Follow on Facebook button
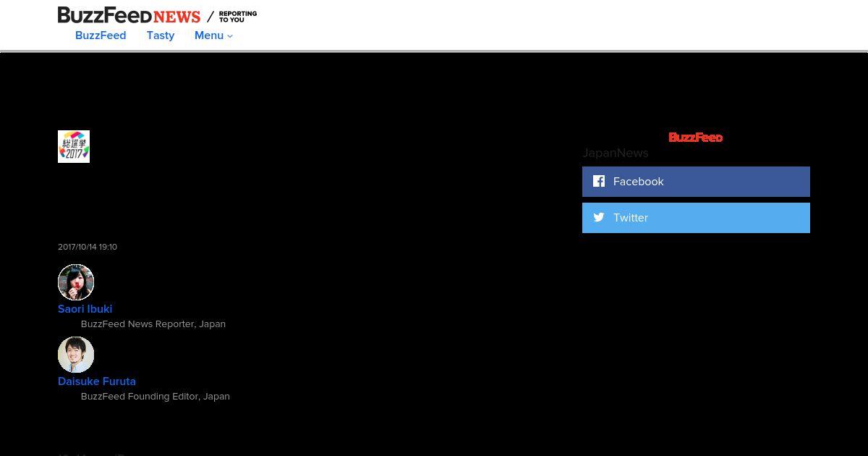Screen dimensions: 868x456 (696, 182)
